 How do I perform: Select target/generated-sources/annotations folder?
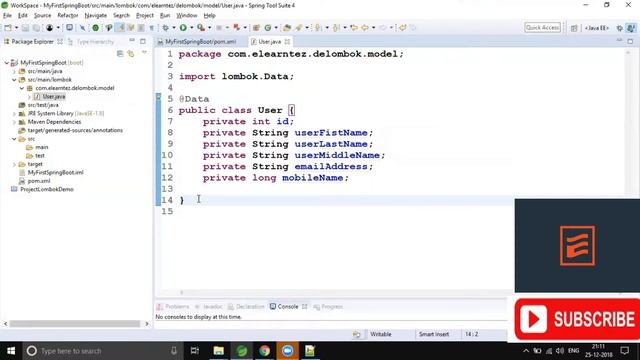(75, 131)
